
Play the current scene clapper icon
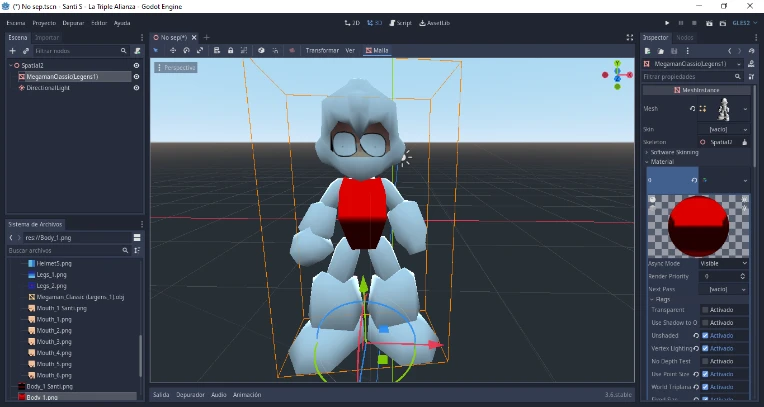pyautogui.click(x=709, y=23)
